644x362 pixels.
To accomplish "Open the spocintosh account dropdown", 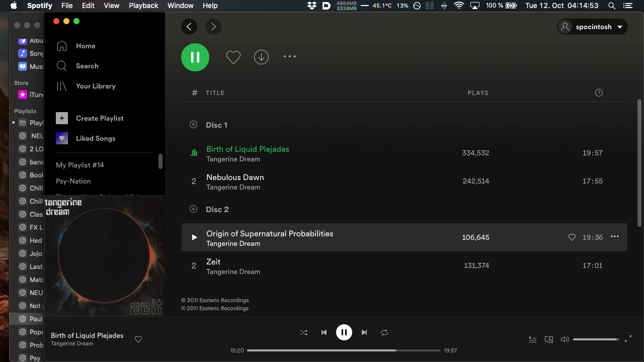I will coord(592,27).
